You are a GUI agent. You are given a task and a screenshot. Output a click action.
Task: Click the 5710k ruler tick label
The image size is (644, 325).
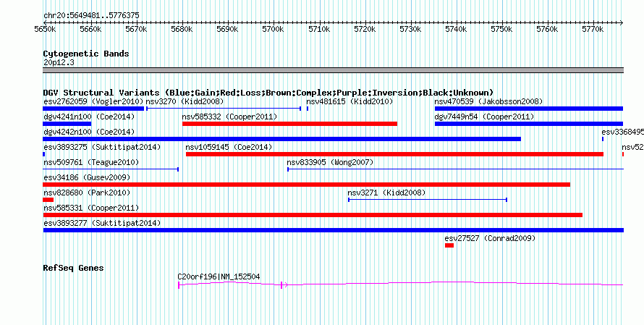319,30
